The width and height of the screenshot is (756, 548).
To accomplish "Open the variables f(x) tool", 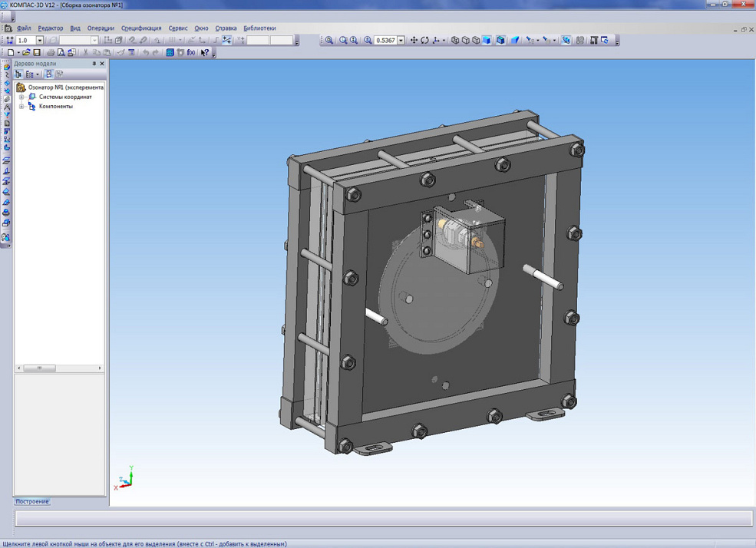I will click(191, 53).
